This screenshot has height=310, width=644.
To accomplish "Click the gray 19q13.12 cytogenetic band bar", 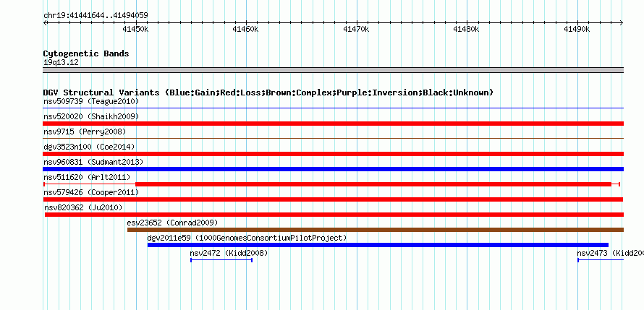I will point(334,70).
